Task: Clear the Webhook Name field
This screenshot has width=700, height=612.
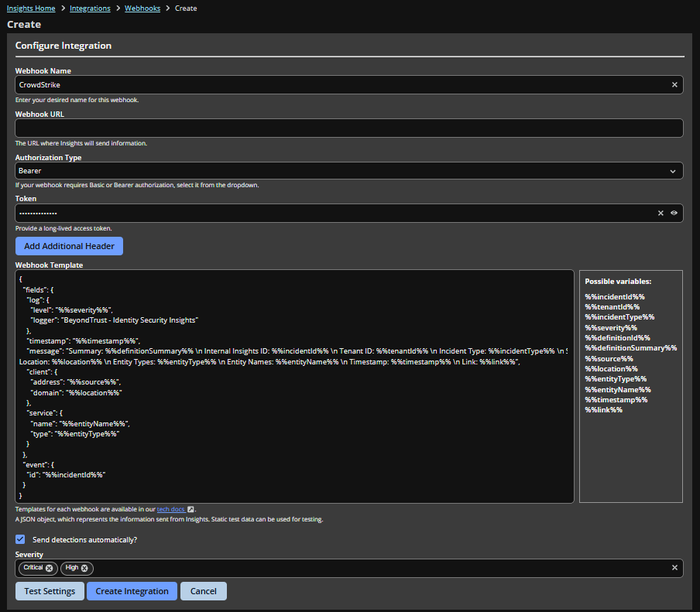Action: click(x=674, y=85)
